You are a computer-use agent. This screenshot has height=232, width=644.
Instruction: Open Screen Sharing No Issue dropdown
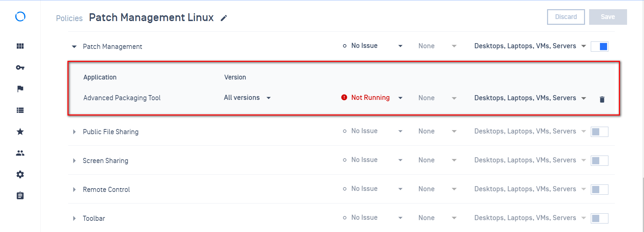pyautogui.click(x=373, y=160)
